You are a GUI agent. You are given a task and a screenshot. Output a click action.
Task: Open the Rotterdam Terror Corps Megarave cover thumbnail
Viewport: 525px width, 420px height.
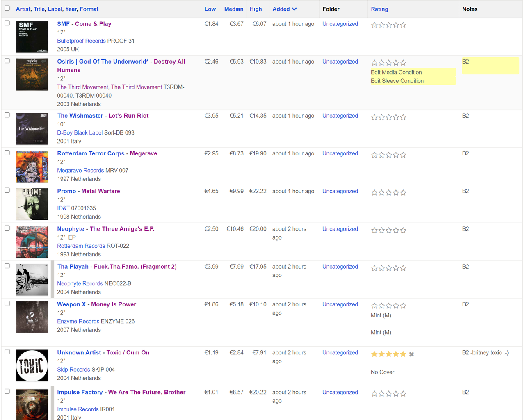pyautogui.click(x=32, y=167)
